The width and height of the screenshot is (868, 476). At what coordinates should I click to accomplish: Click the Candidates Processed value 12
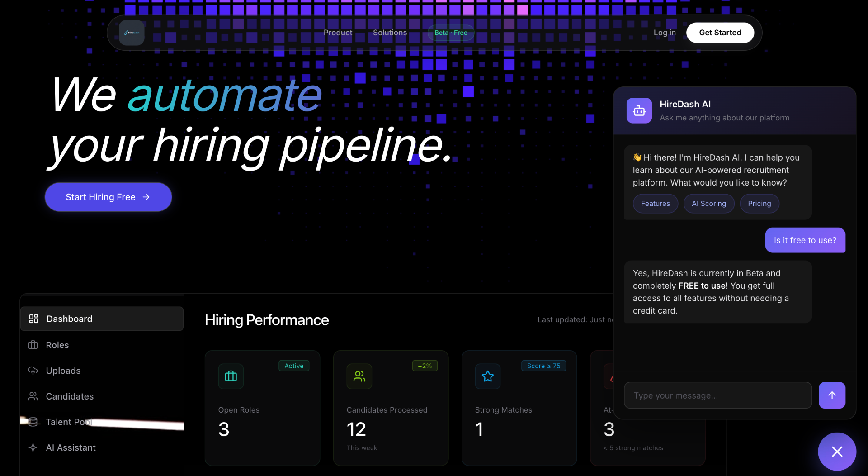tap(356, 429)
